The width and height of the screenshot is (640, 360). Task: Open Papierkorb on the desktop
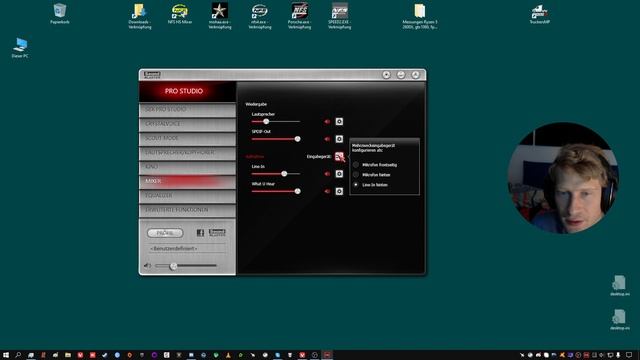(60, 14)
